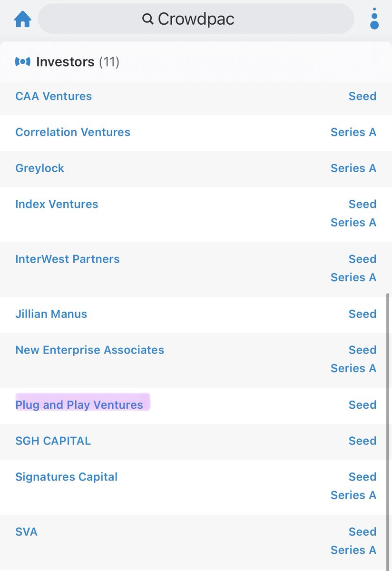This screenshot has width=392, height=571.
Task: Open Plug and Play's Seed round
Action: pyautogui.click(x=362, y=405)
